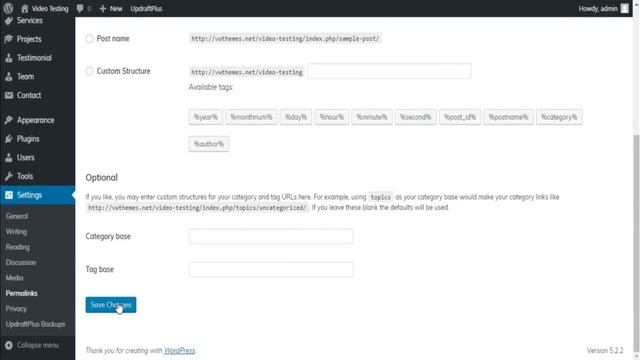Image resolution: width=640 pixels, height=360 pixels.
Task: Open Writing settings submenu
Action: pyautogui.click(x=16, y=232)
